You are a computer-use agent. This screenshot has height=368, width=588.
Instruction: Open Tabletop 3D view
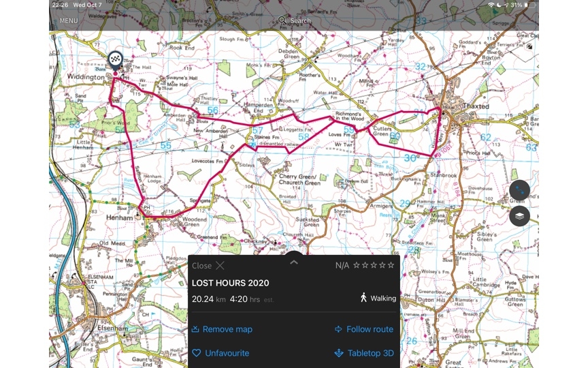pos(363,353)
